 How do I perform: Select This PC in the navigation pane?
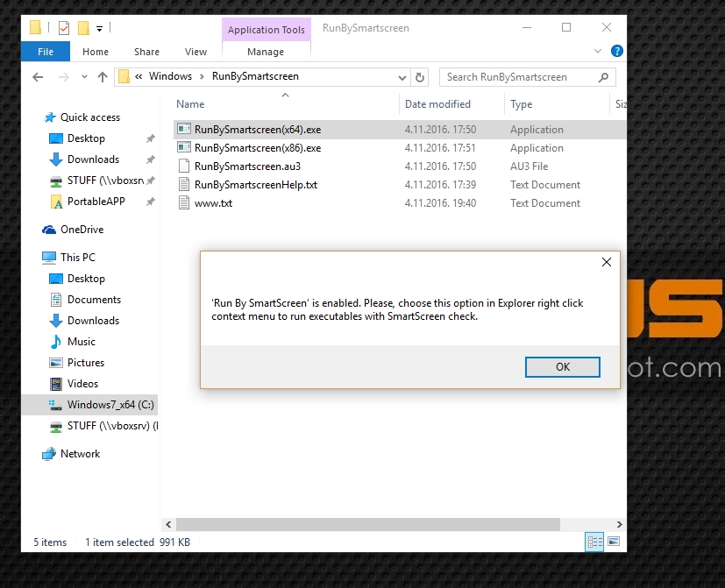coord(78,258)
